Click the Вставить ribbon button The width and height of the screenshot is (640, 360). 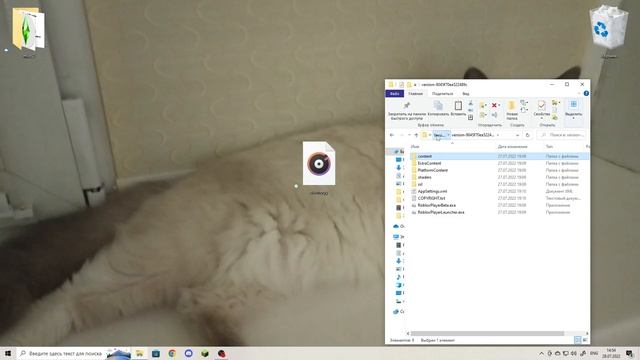coord(458,109)
